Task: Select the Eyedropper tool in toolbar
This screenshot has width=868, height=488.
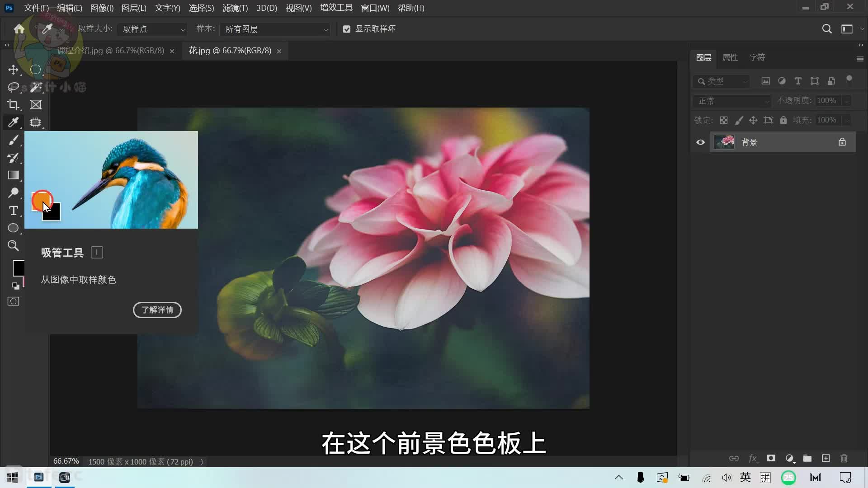Action: pyautogui.click(x=13, y=122)
